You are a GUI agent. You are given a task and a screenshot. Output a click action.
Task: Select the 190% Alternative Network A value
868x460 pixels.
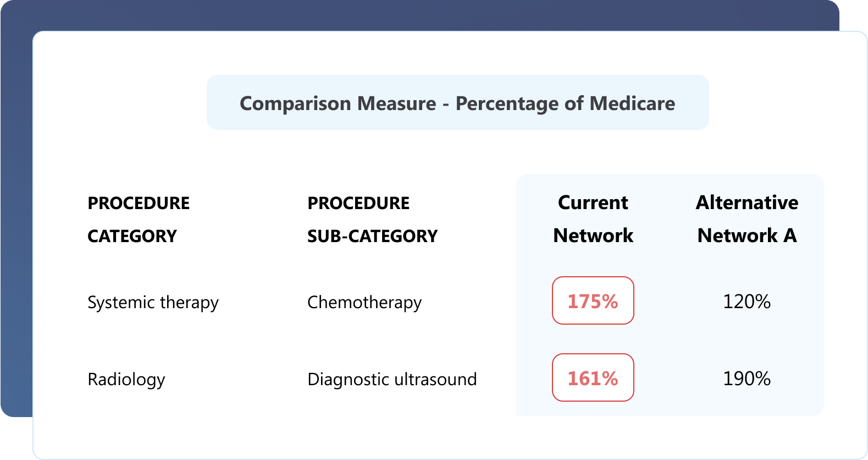[x=747, y=379]
